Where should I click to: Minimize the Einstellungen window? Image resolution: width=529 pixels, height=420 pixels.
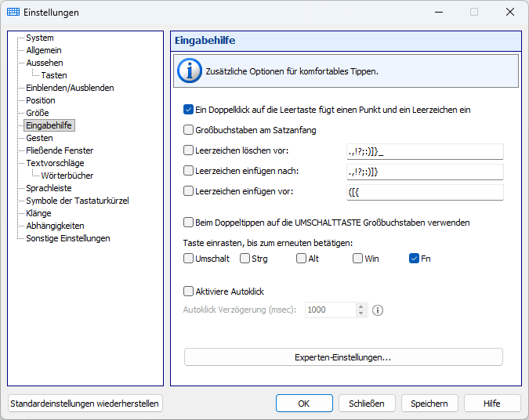pos(439,12)
